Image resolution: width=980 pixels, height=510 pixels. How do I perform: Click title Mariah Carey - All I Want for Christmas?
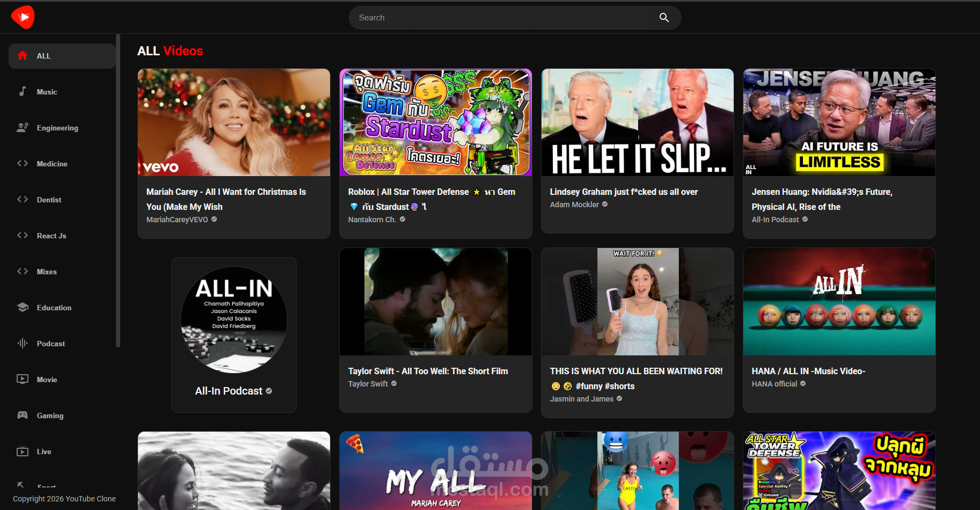226,199
